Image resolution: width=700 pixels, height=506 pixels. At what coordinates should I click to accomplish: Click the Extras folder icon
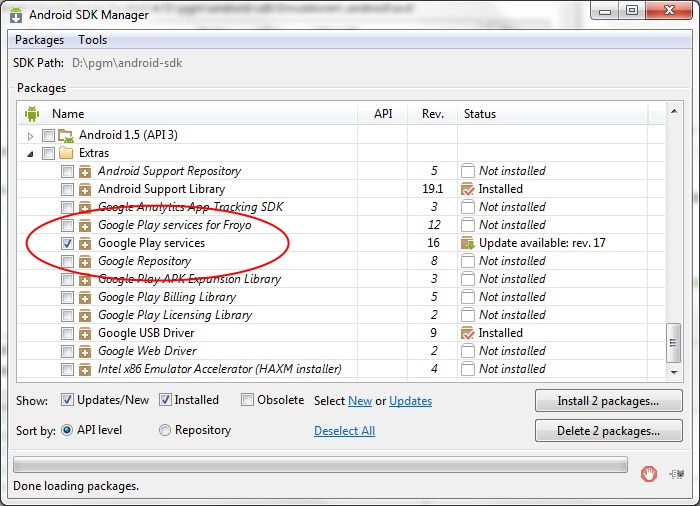(66, 153)
